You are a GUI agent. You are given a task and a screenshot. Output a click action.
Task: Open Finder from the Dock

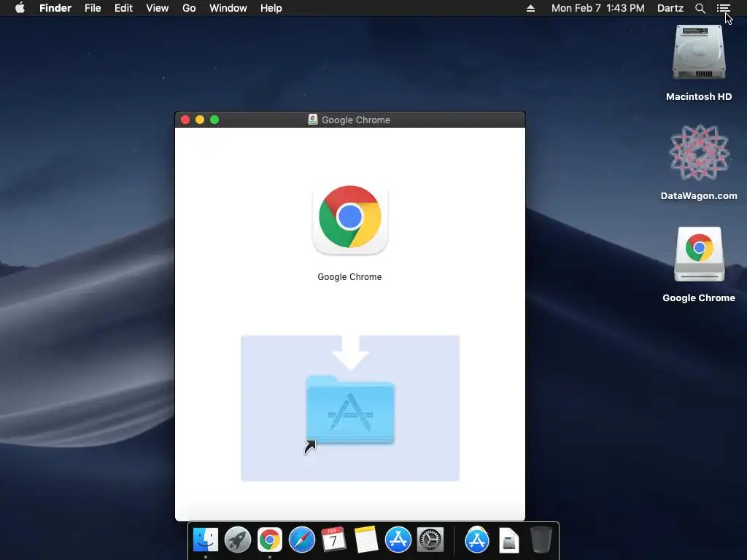[x=206, y=540]
